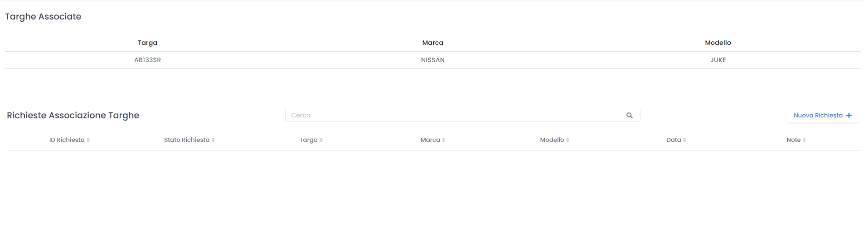The height and width of the screenshot is (238, 868).
Task: Click the Data column header label
Action: point(674,140)
